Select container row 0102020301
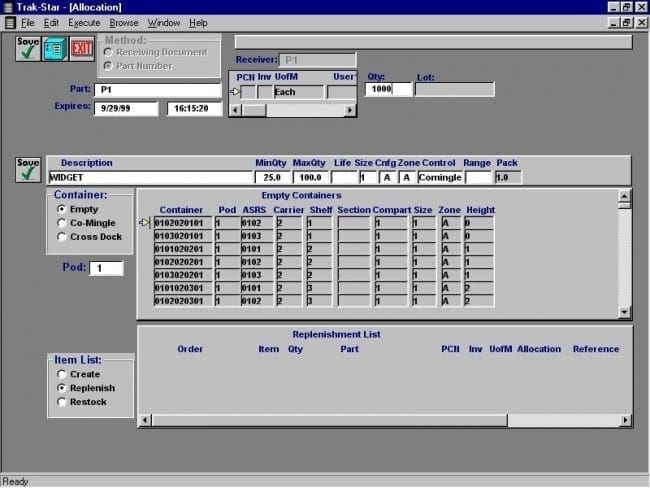Image resolution: width=650 pixels, height=488 pixels. point(323,301)
